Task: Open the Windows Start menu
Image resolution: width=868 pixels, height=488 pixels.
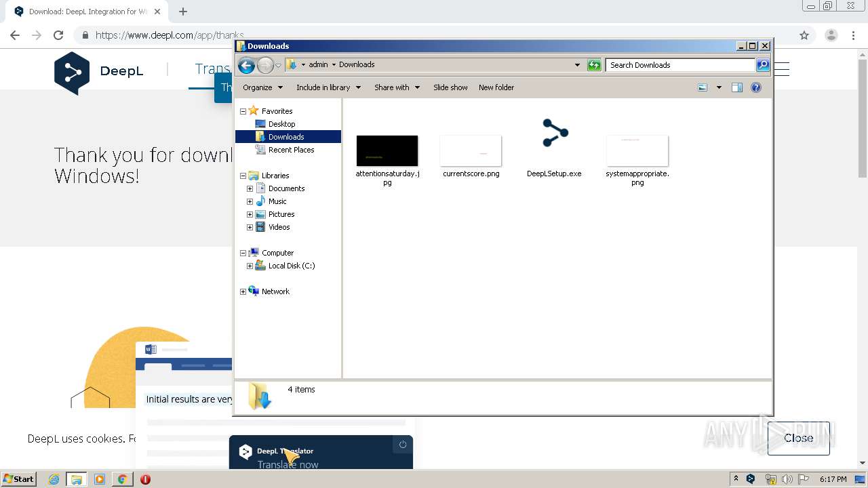Action: [19, 479]
